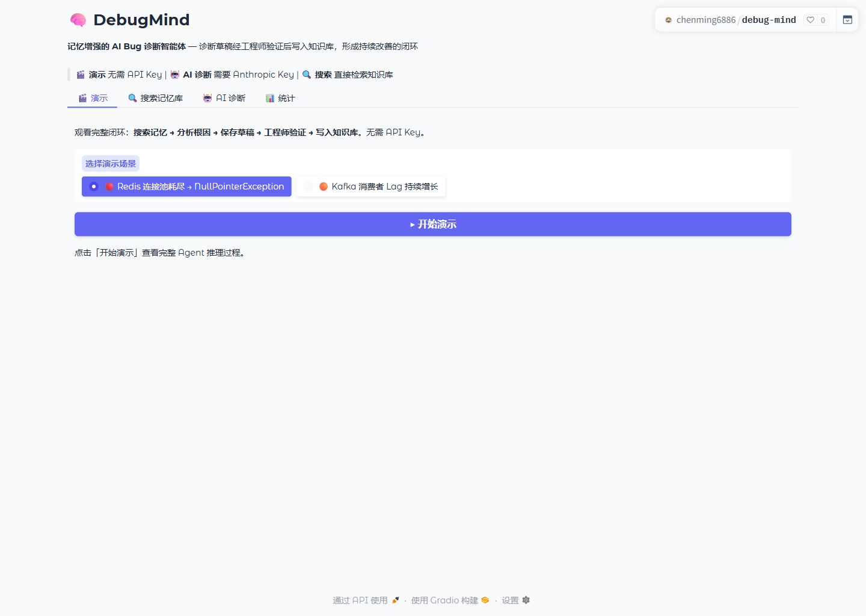Image resolution: width=866 pixels, height=616 pixels.
Task: Open the debug-mind space link
Action: pyautogui.click(x=769, y=20)
